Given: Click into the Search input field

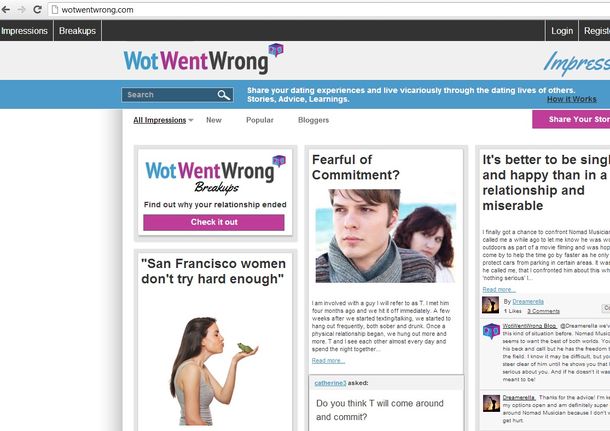Looking at the screenshot, I should (x=170, y=95).
